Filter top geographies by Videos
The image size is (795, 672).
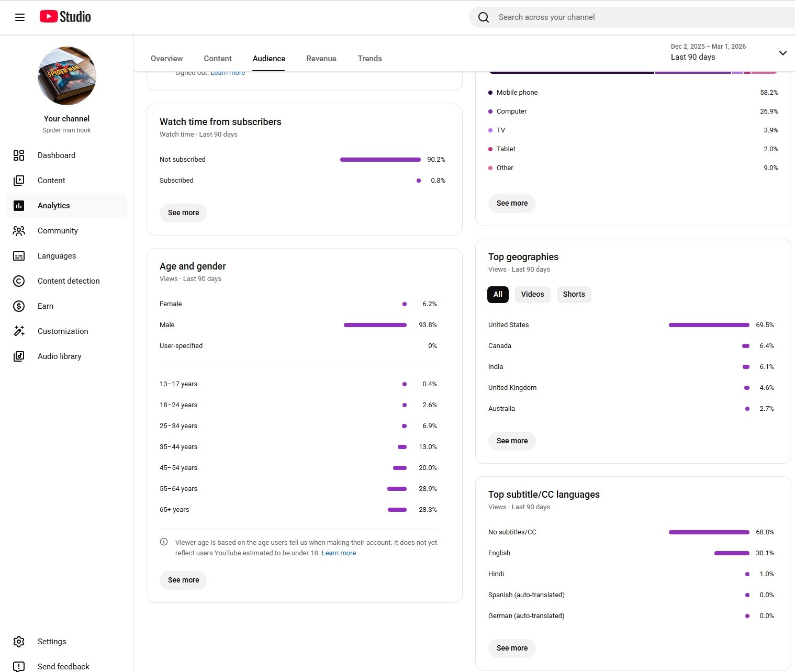click(532, 294)
